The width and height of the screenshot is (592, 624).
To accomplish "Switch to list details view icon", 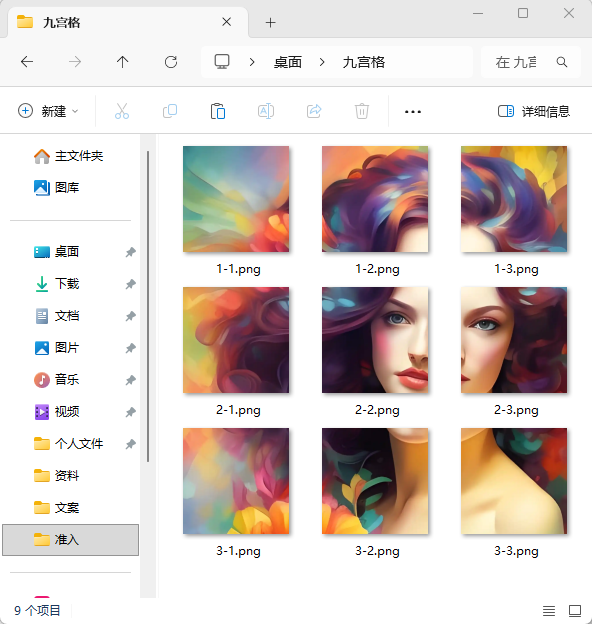I will [549, 610].
